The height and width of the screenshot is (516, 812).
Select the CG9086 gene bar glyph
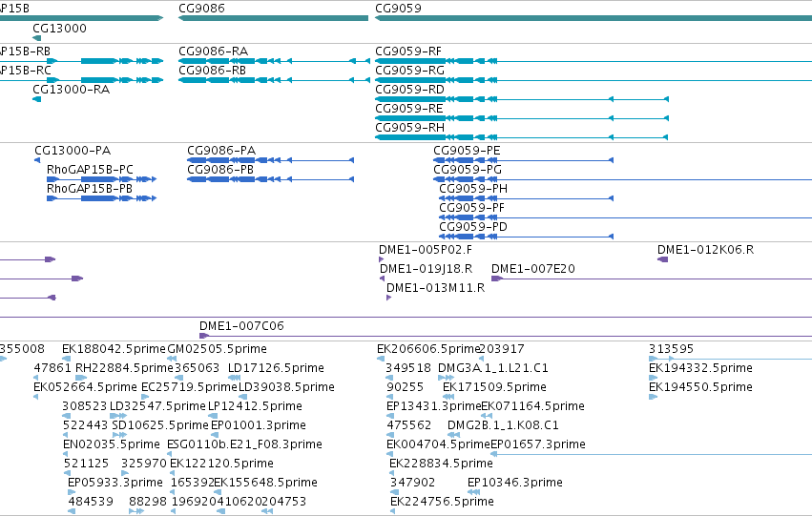click(274, 18)
